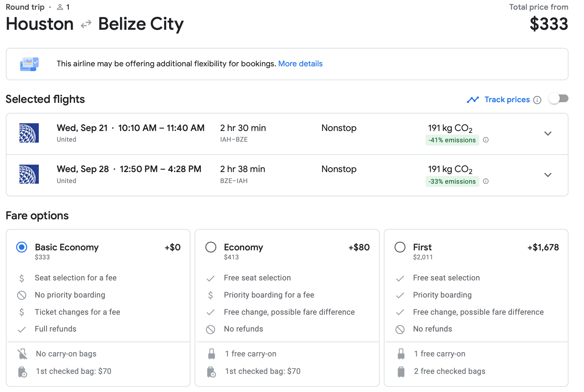This screenshot has width=584, height=392.
Task: Click the 2 hr 38 min duration
Action: pos(243,169)
